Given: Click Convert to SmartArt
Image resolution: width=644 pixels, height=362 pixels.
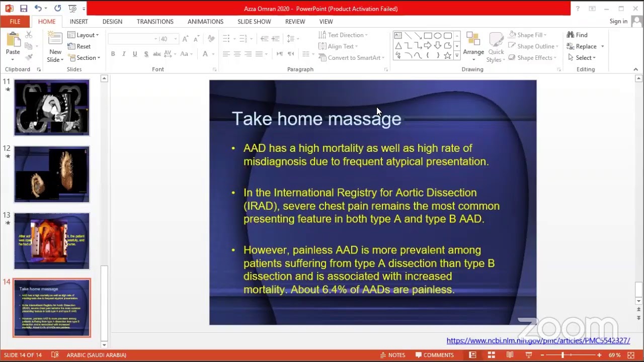Looking at the screenshot, I should tap(351, 58).
